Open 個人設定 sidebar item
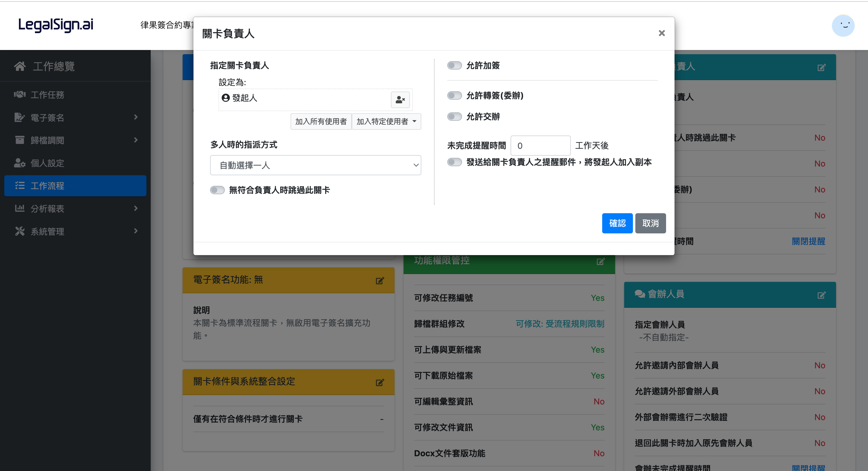This screenshot has width=868, height=471. (x=75, y=163)
